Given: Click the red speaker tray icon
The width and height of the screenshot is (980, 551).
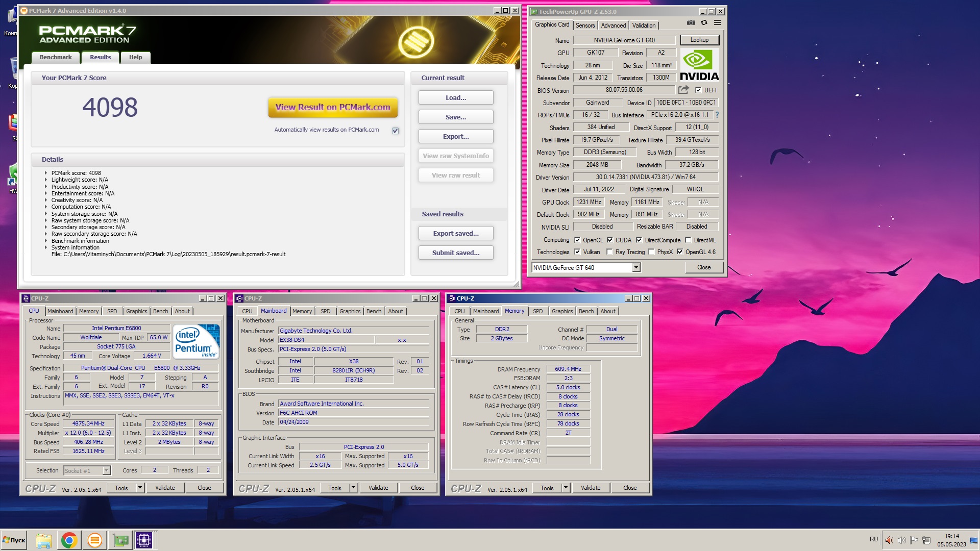Looking at the screenshot, I should (889, 540).
